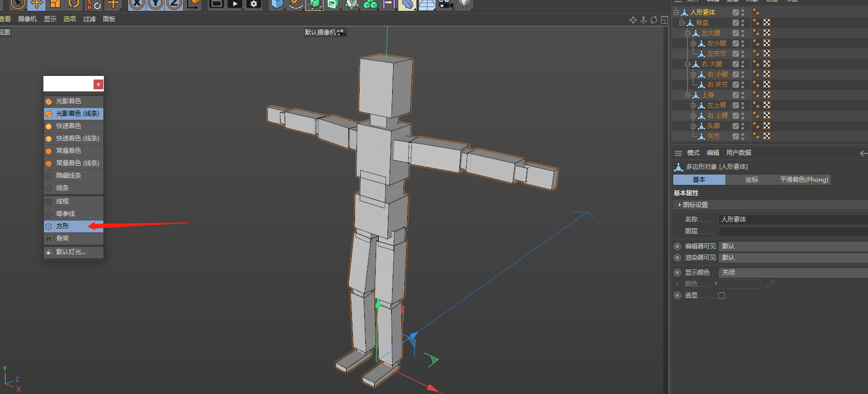
Task: Toggle layer icon on 上身 row
Action: tap(736, 94)
